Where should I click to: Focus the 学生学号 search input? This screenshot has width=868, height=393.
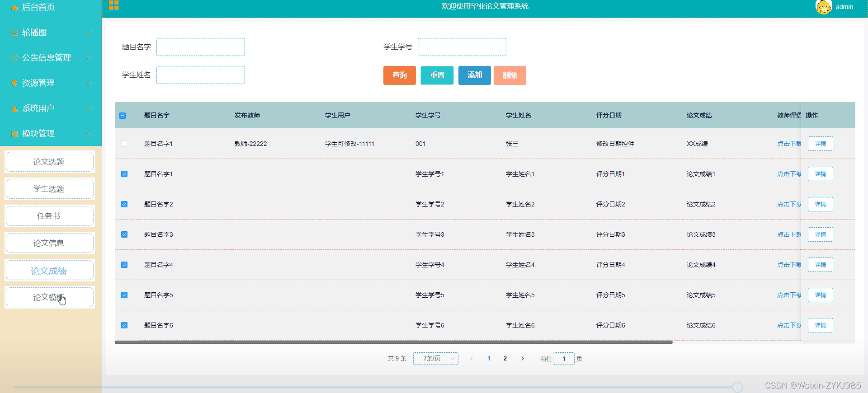[462, 47]
